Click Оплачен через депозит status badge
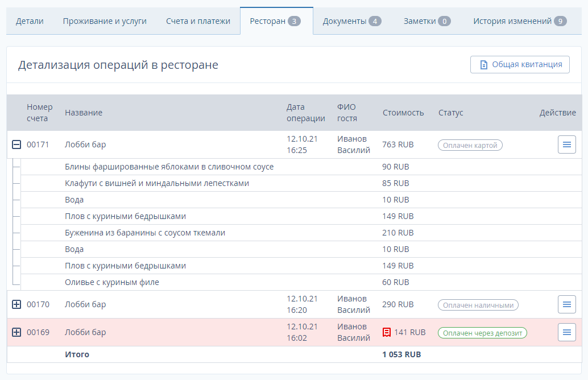Image resolution: width=588 pixels, height=380 pixels. 482,333
